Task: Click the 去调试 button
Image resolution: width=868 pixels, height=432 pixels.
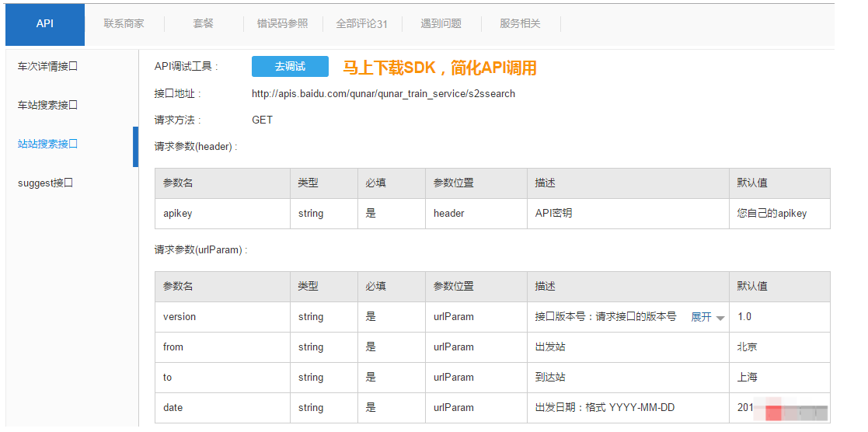Action: click(290, 67)
